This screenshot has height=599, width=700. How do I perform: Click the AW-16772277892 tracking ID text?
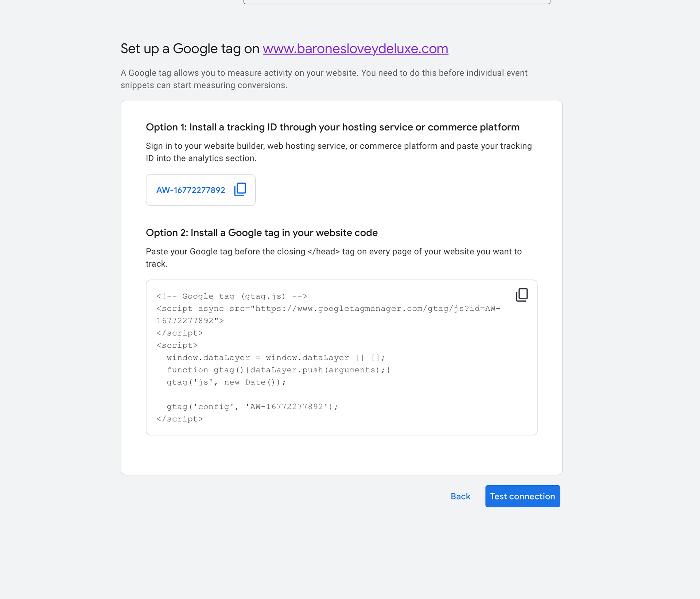pyautogui.click(x=191, y=190)
